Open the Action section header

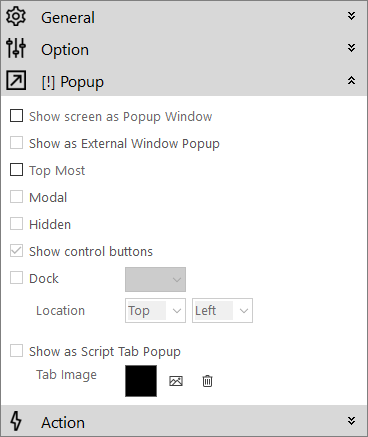[184, 421]
